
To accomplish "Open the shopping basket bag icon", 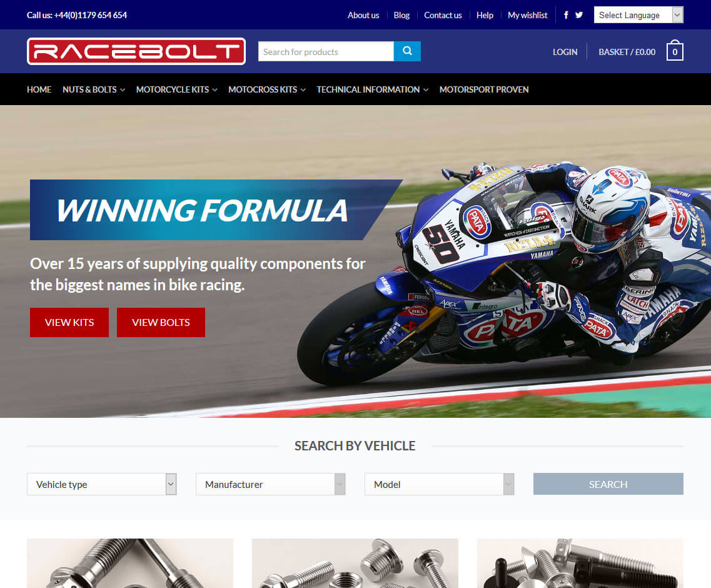I will point(675,51).
